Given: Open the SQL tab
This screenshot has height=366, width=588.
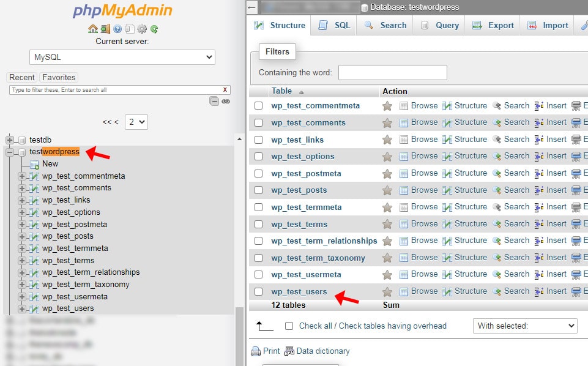Looking at the screenshot, I should (333, 25).
